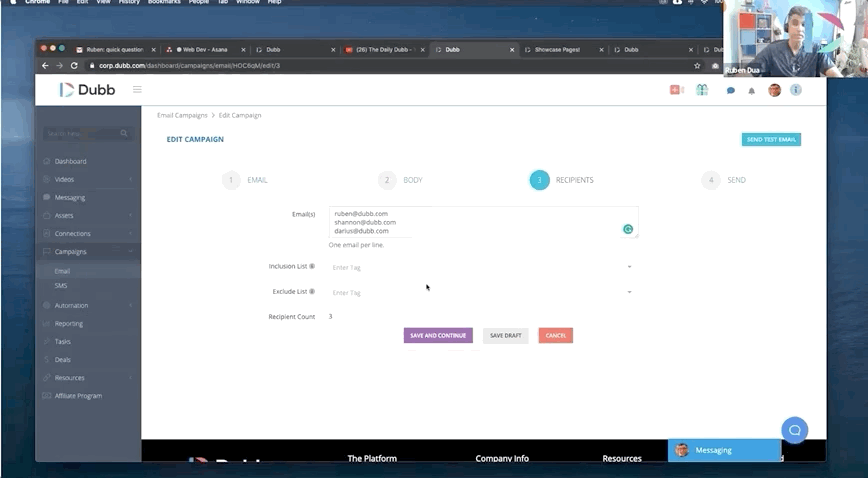The width and height of the screenshot is (868, 478).
Task: Expand the Connections sidebar item
Action: pos(88,234)
